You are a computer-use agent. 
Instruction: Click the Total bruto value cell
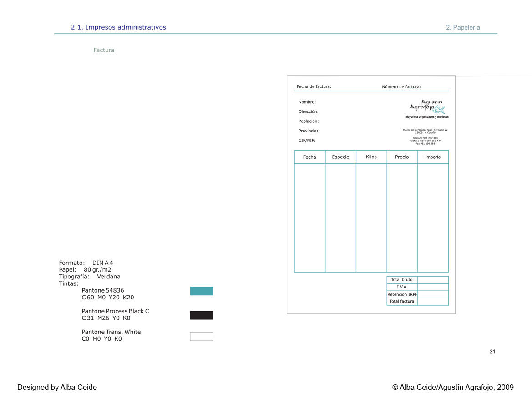coord(433,279)
